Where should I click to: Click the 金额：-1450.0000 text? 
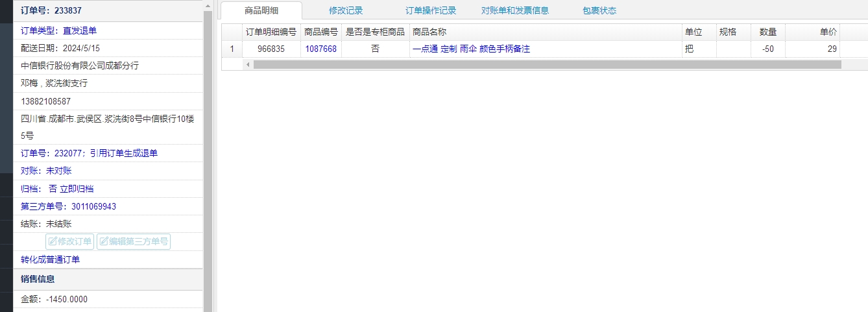coord(54,299)
